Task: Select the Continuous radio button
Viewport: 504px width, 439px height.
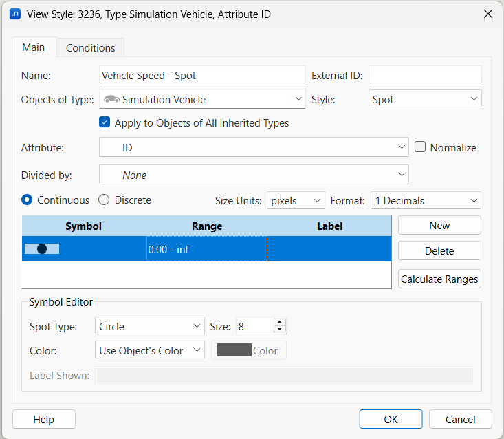Action: click(28, 200)
